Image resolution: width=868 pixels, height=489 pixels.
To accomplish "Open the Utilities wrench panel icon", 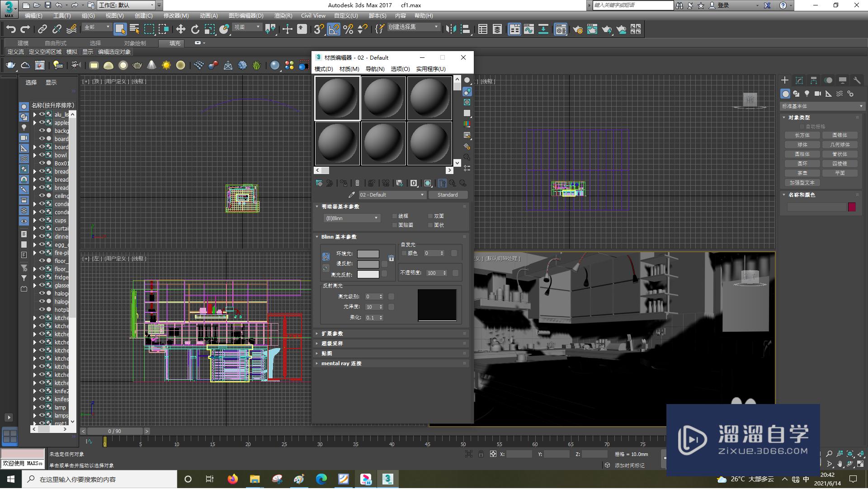I will [857, 80].
